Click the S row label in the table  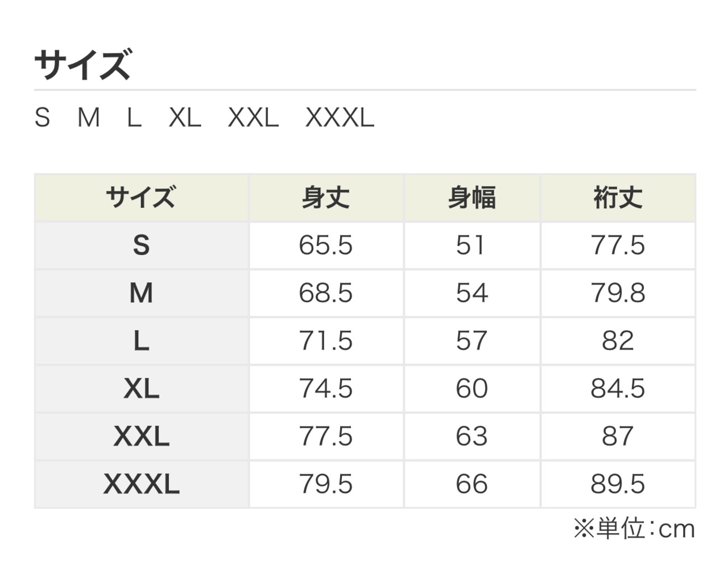coord(141,245)
